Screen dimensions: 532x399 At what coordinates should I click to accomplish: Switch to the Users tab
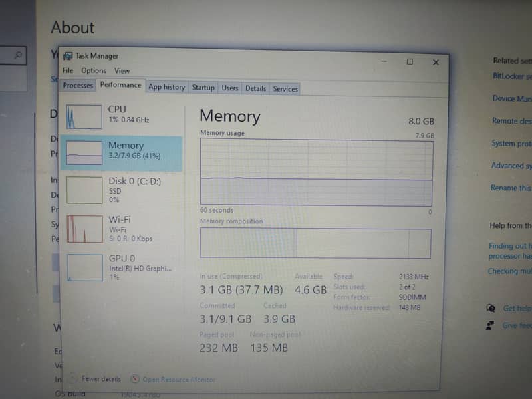click(230, 88)
